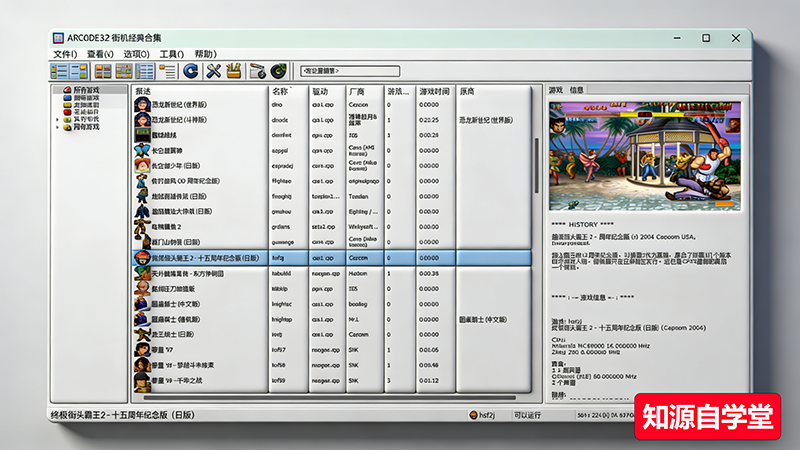The image size is (800, 450).
Task: Click the 恐龙新世纪 (世界版) game icon
Action: [x=143, y=104]
